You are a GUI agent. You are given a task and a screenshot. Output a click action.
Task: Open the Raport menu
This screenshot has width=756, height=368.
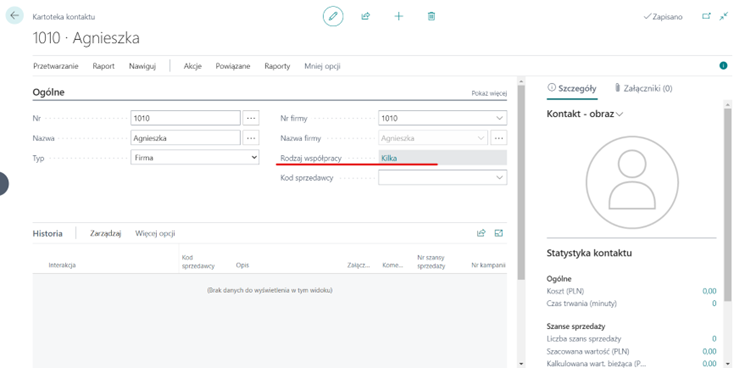tap(103, 66)
